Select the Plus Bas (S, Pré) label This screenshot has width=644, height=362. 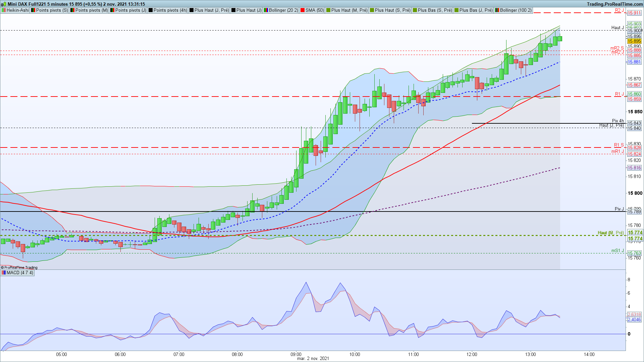[435, 10]
